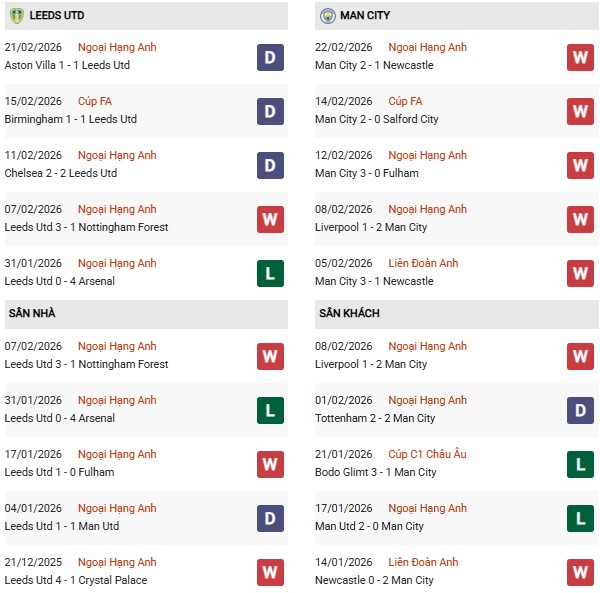Click the L badge for Bodo Glimt match
This screenshot has height=593, width=600.
[581, 464]
